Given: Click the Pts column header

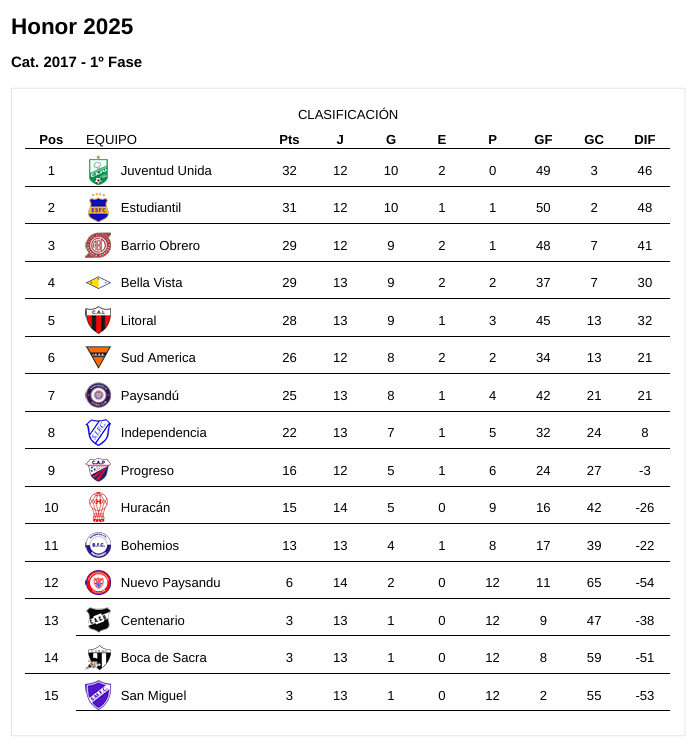Looking at the screenshot, I should coord(289,140).
